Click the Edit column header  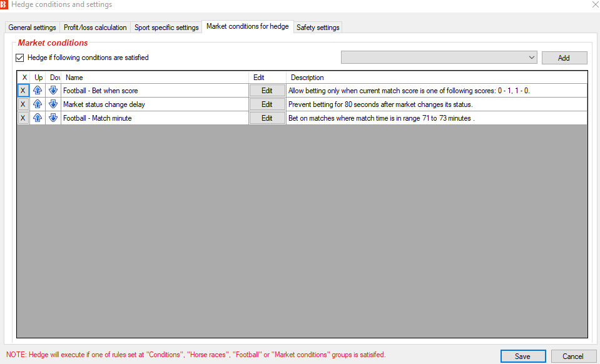(x=268, y=77)
